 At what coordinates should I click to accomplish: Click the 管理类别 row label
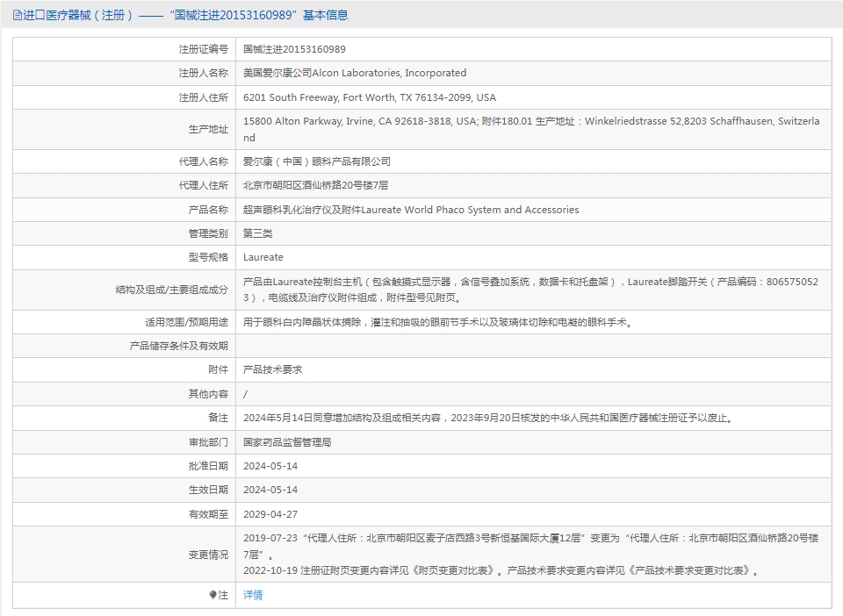[x=208, y=233]
